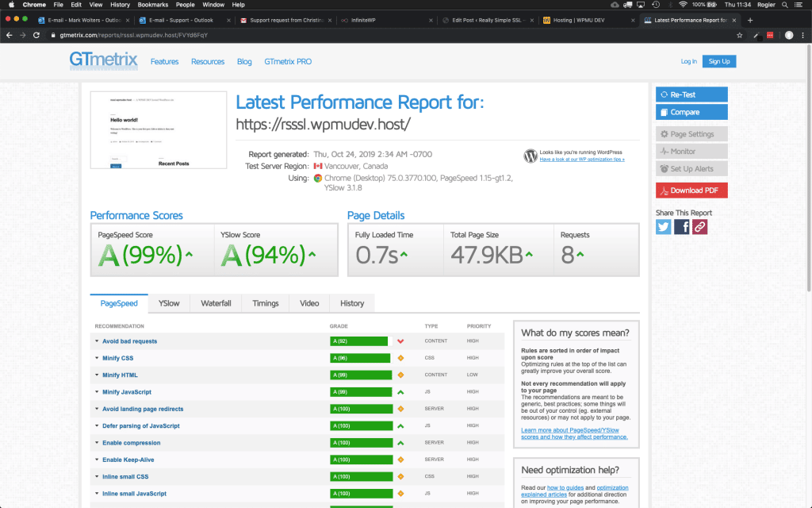Open WP optimization tips link
Viewport: 812px width, 508px height.
[582, 159]
